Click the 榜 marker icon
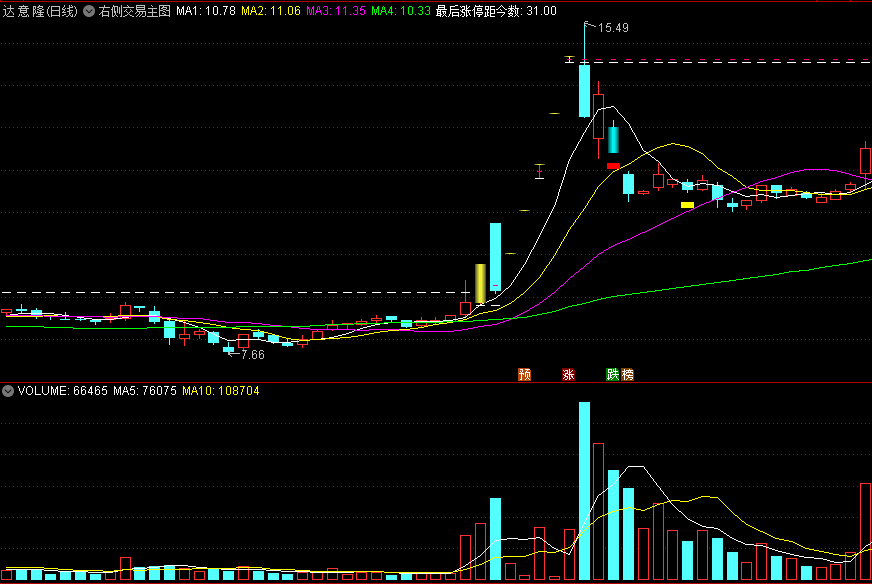872x584 pixels. [x=627, y=374]
